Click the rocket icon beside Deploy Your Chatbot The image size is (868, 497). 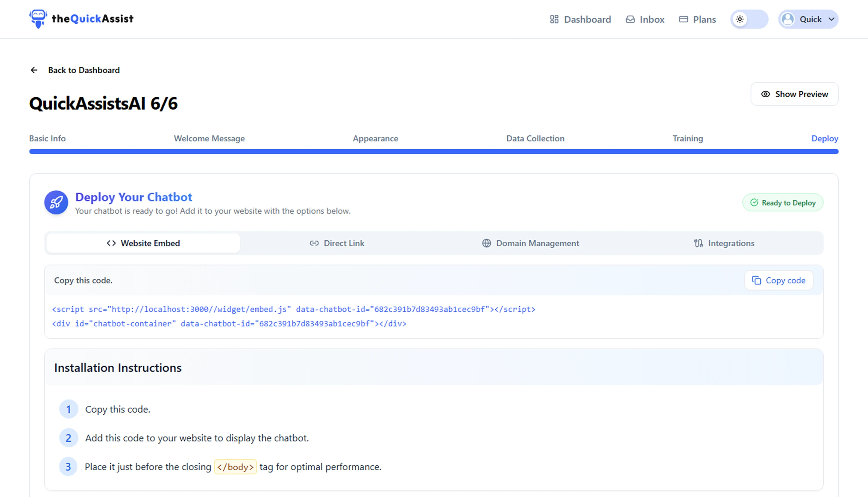[x=56, y=202]
